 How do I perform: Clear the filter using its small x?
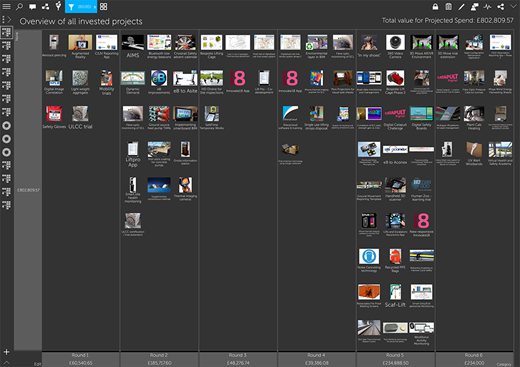point(95,7)
